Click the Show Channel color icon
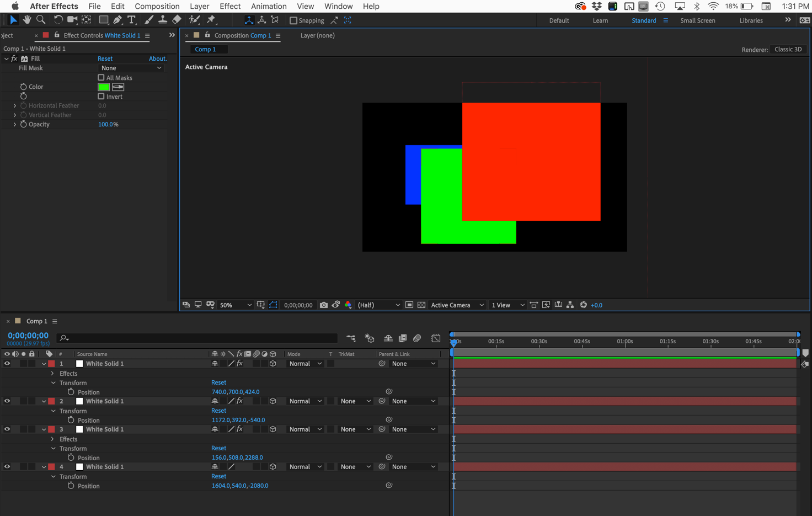Screen dimensions: 812x516 [348, 305]
